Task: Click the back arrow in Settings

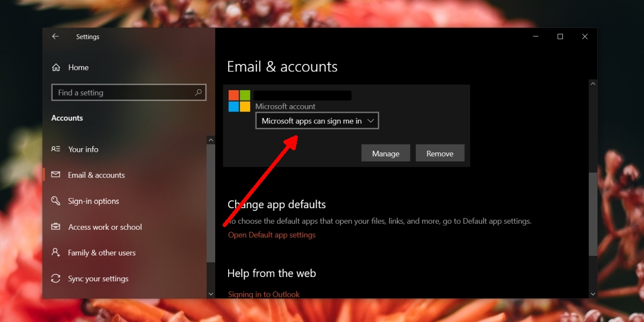Action: (55, 36)
